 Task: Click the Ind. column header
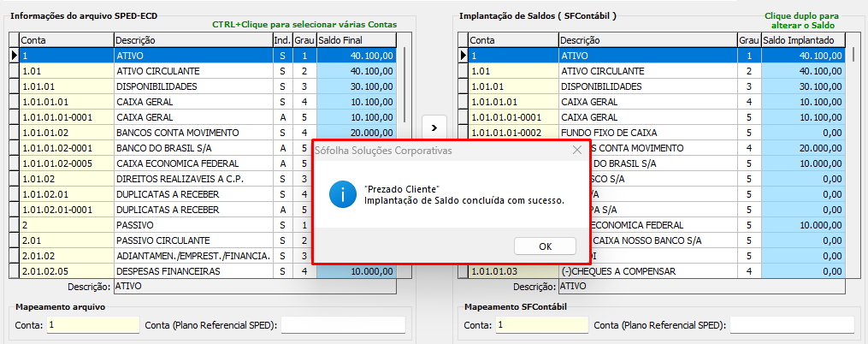[x=282, y=40]
